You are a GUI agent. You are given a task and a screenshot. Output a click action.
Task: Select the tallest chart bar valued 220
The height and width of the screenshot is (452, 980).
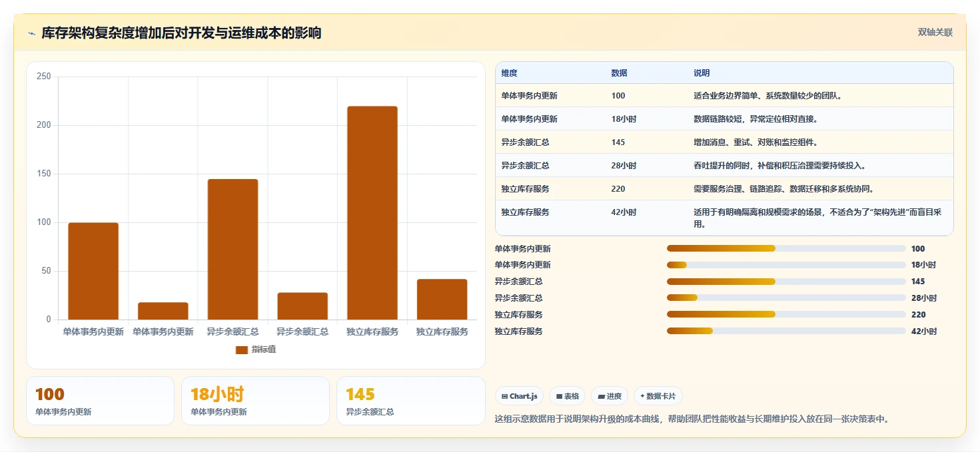point(372,213)
